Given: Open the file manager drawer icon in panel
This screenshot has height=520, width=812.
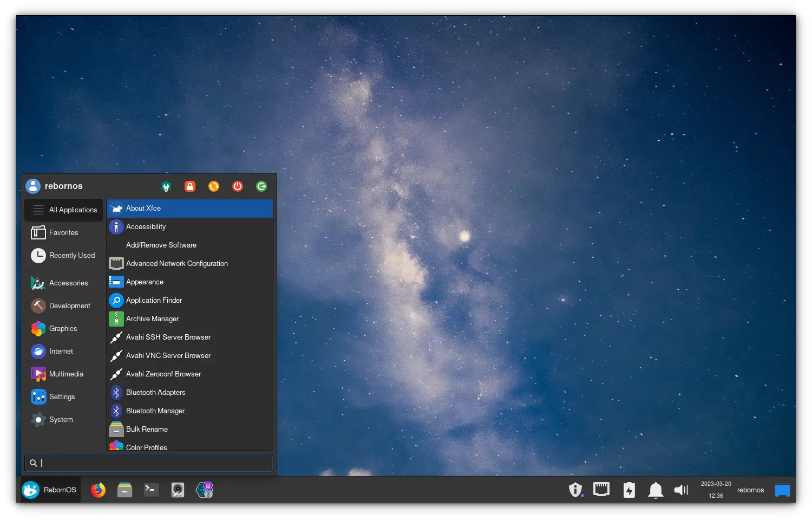Looking at the screenshot, I should point(125,490).
